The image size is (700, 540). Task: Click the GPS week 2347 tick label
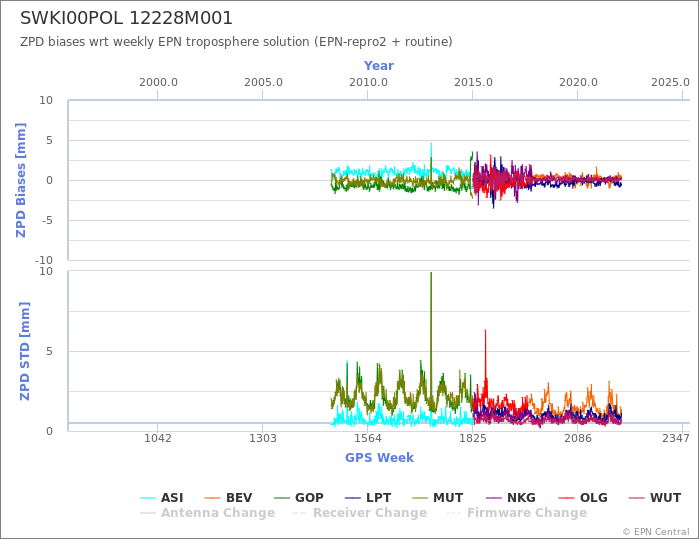[676, 438]
